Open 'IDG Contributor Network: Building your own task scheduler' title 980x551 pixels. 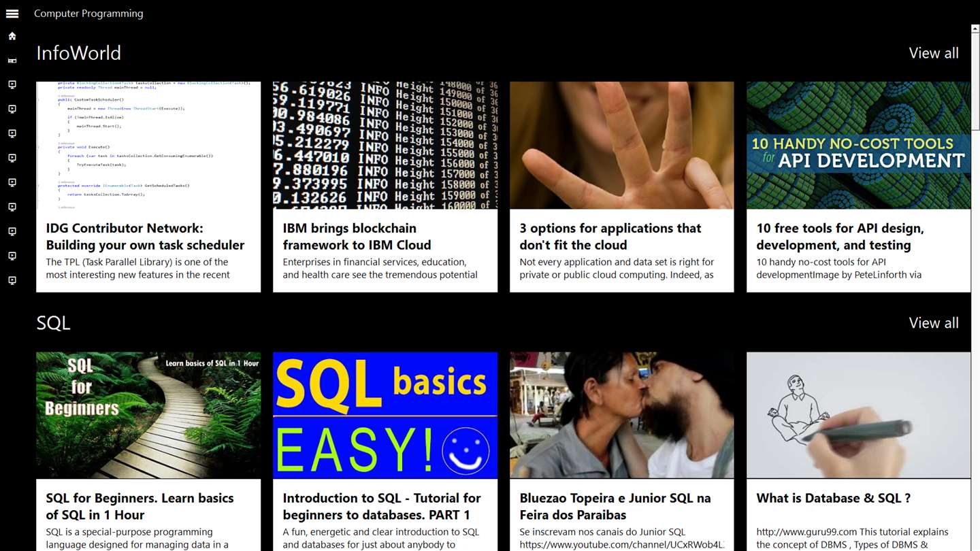(x=145, y=237)
